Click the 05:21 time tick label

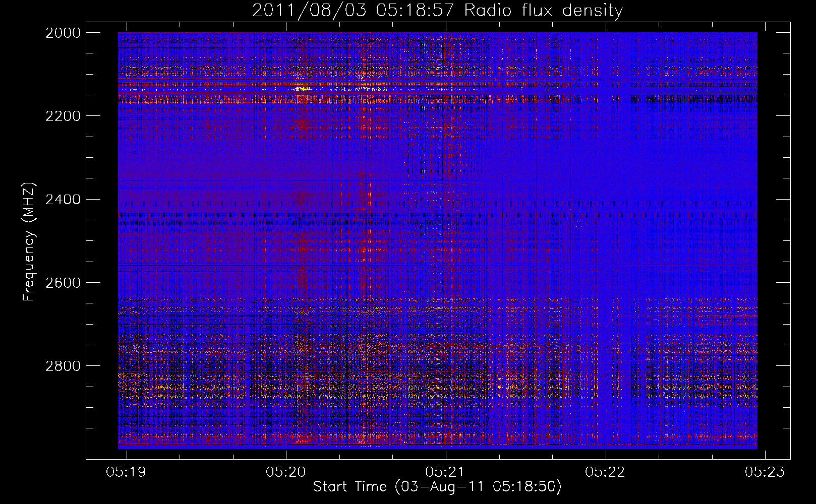[445, 472]
